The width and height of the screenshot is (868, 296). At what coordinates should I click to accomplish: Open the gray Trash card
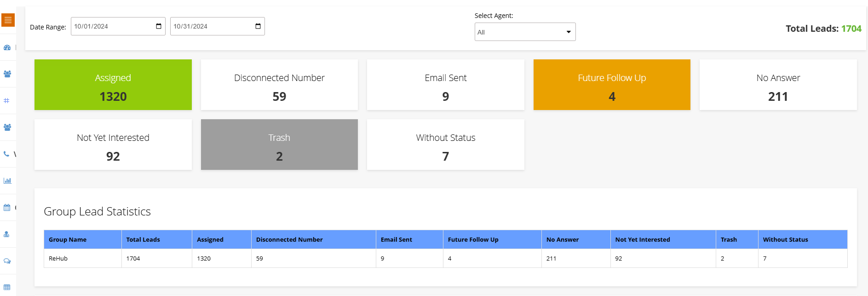point(279,145)
